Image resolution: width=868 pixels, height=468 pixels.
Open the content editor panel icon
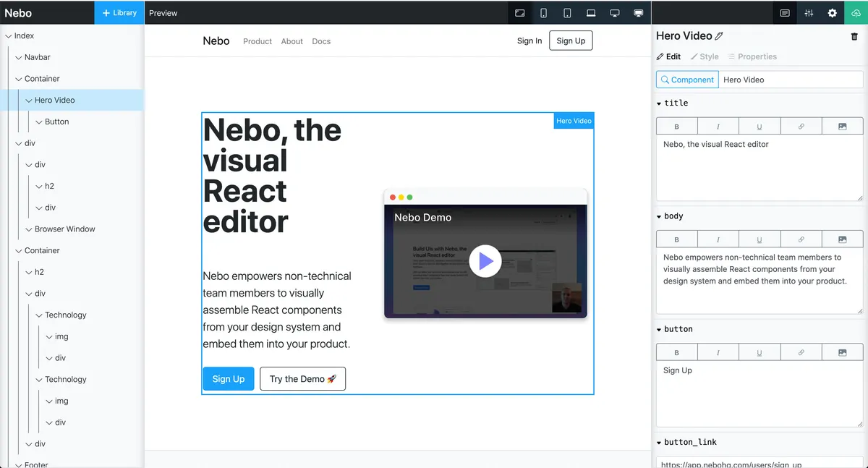(785, 13)
